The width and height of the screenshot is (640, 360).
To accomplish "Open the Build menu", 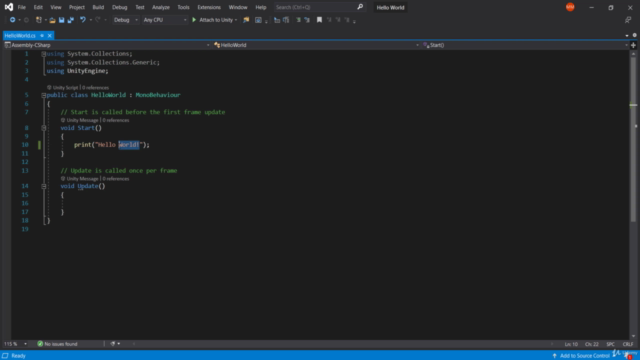I will coord(98,7).
